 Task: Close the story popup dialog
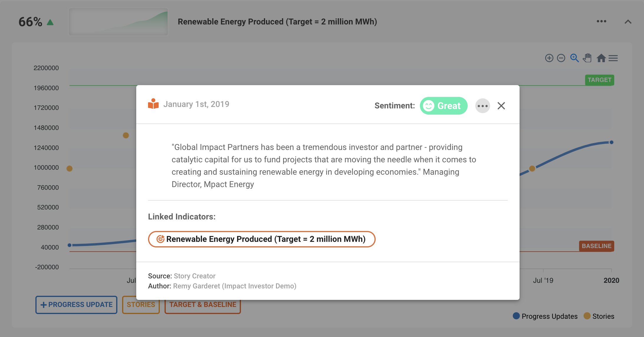pyautogui.click(x=502, y=105)
